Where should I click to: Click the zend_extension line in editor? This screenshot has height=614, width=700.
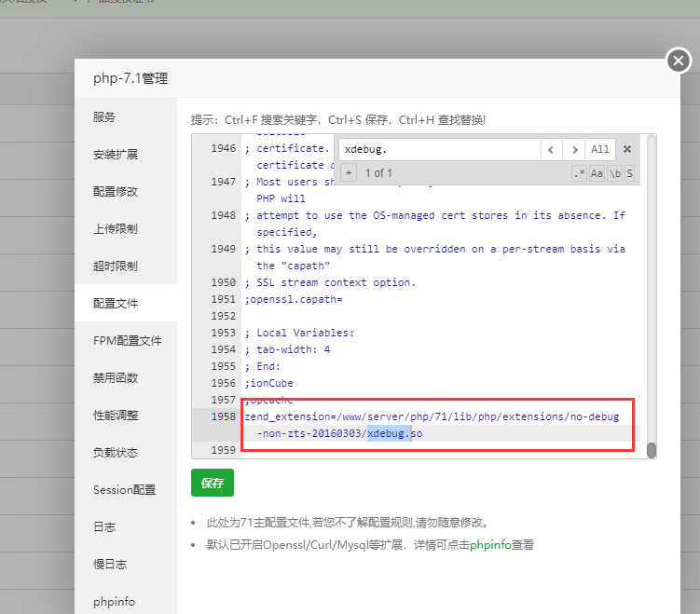pos(432,425)
